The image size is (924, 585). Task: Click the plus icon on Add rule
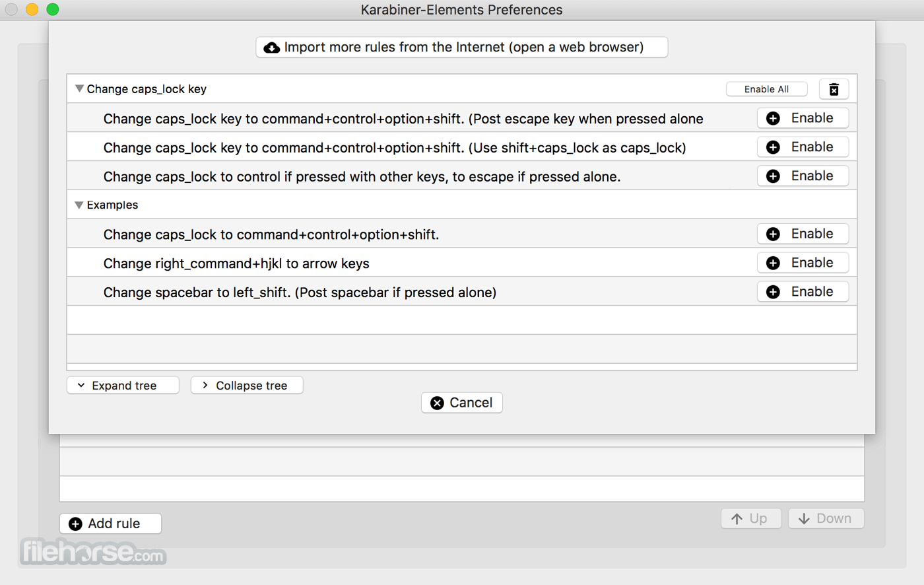76,524
